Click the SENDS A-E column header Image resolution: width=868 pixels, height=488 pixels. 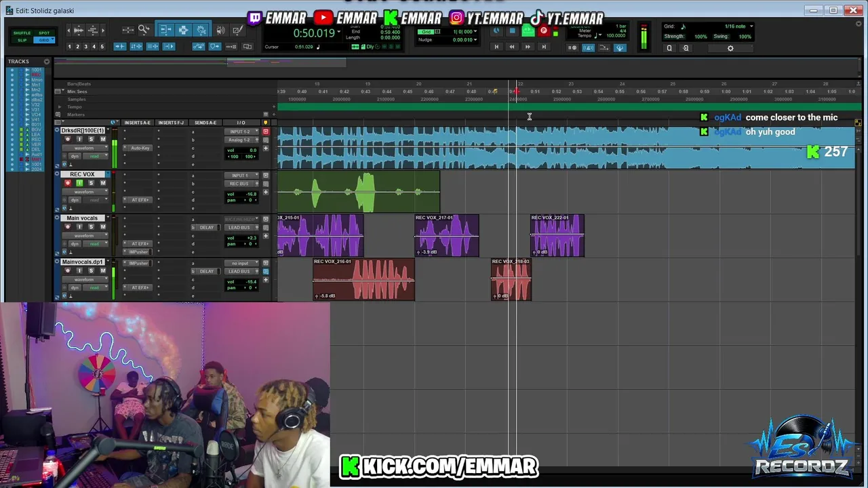(x=205, y=123)
